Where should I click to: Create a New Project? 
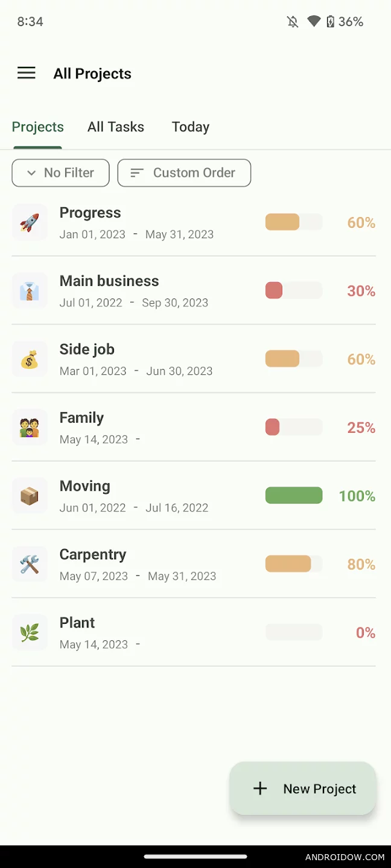click(x=303, y=788)
